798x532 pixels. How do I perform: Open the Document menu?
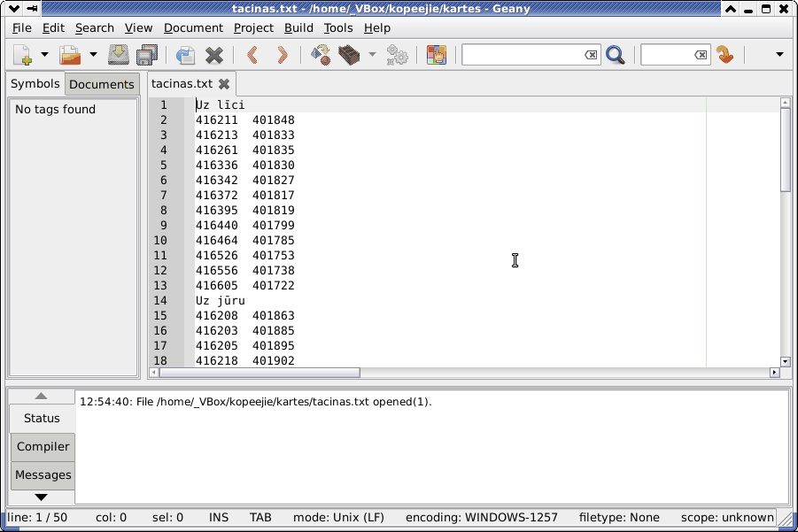click(x=193, y=28)
